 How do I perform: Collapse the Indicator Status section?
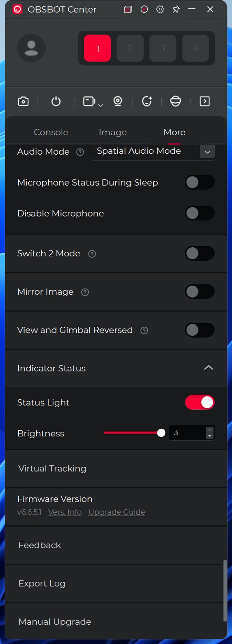208,368
